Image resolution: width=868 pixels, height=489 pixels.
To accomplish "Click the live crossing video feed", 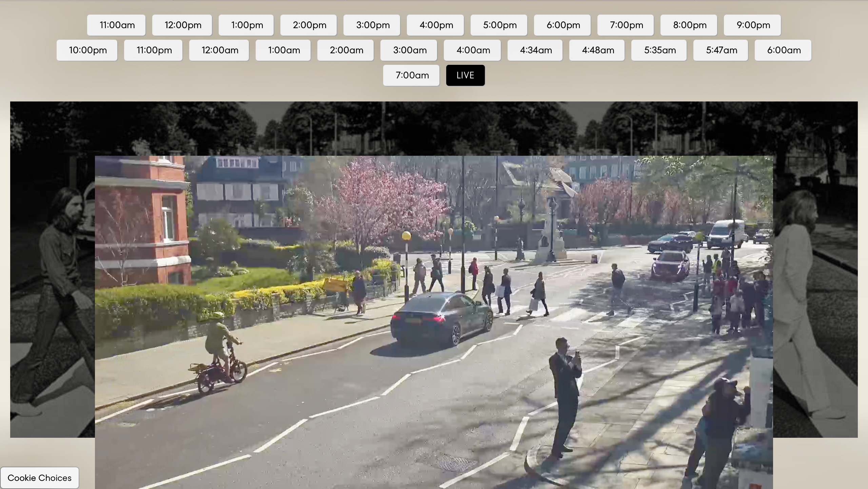I will [x=434, y=322].
